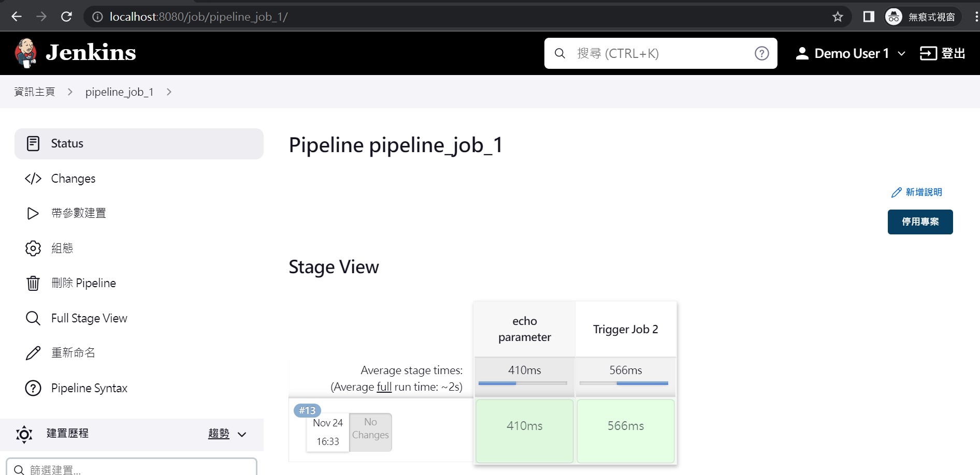Image resolution: width=980 pixels, height=475 pixels.
Task: Click the 登出 logout icon
Action: (x=928, y=53)
